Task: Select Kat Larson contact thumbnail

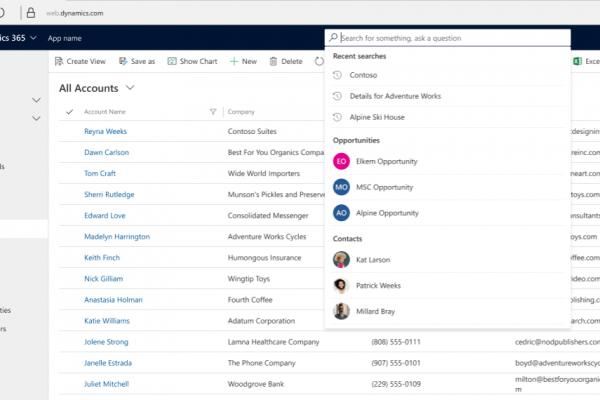Action: click(x=342, y=260)
